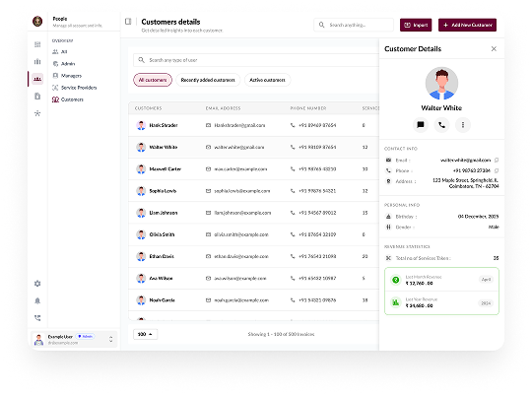
Task: Select the Walter White table row name
Action: click(x=164, y=148)
